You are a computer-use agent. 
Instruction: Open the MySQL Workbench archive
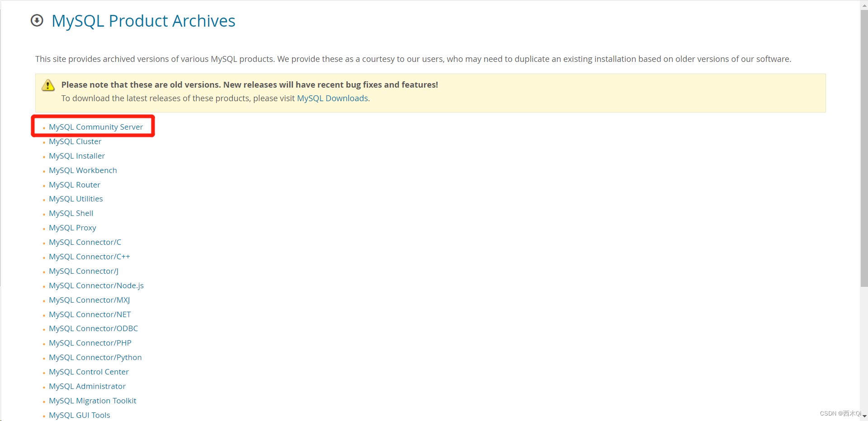click(83, 170)
